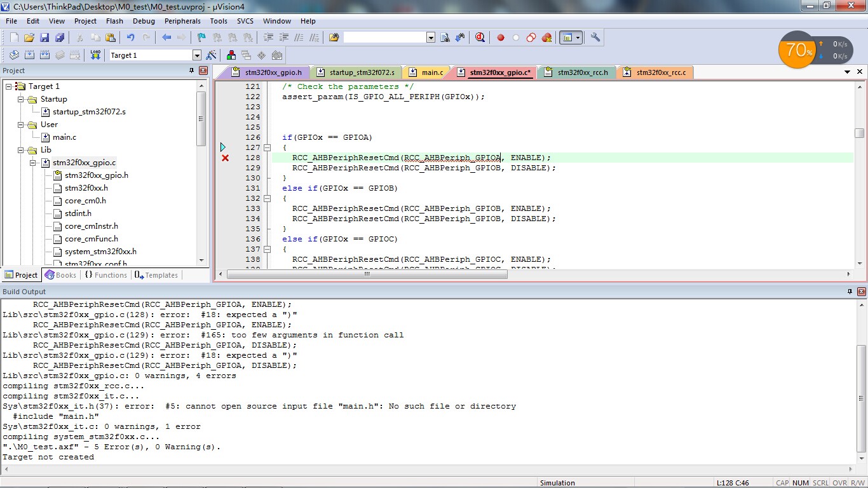Collapse the stm32f0xx_gpio.c dependency list
Screen dimensions: 868x488
tap(33, 163)
